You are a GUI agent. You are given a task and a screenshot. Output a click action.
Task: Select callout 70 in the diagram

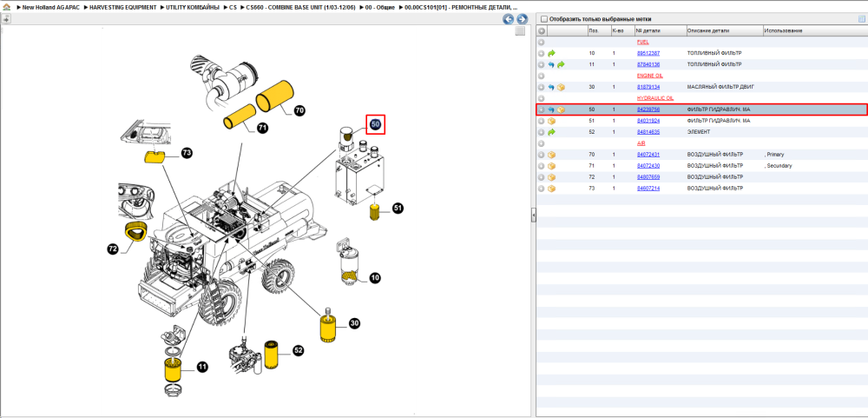click(299, 111)
